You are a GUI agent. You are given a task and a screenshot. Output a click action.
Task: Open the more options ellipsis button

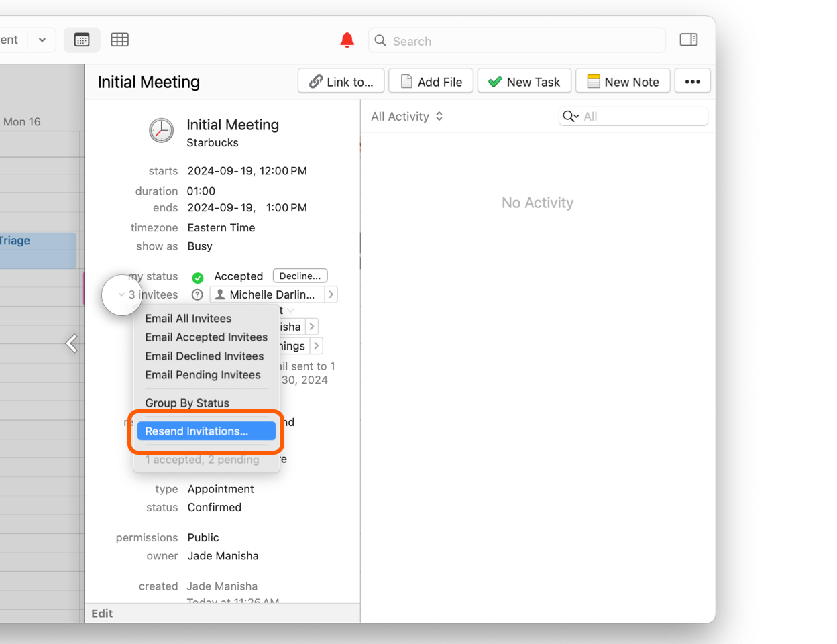[692, 82]
